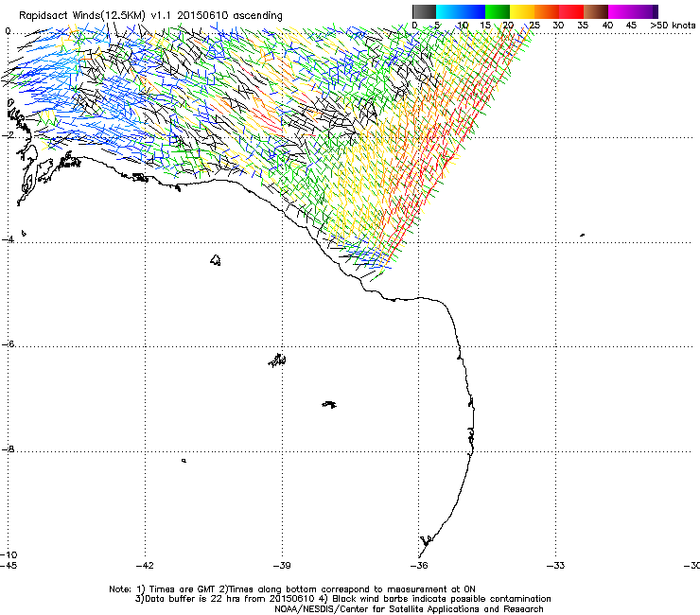Screen dimensions: 700x615
Task: Click the cyan 5-10 knots legend color
Action: pyautogui.click(x=448, y=11)
